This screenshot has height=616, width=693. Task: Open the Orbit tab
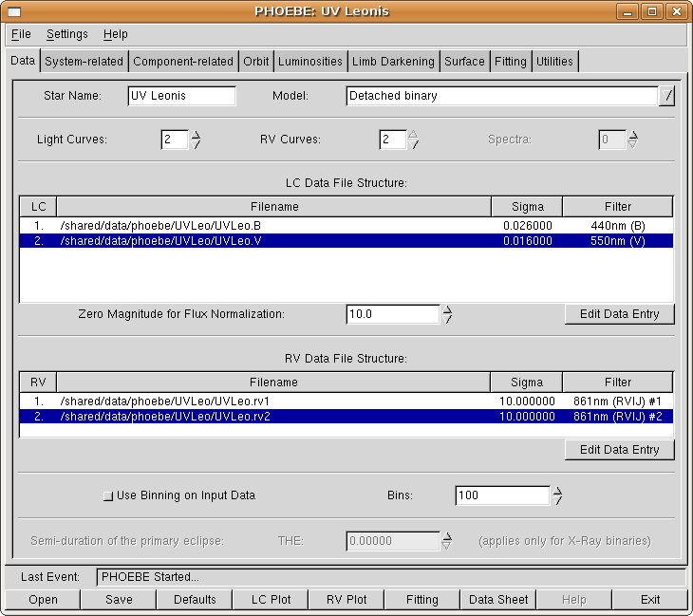click(256, 61)
